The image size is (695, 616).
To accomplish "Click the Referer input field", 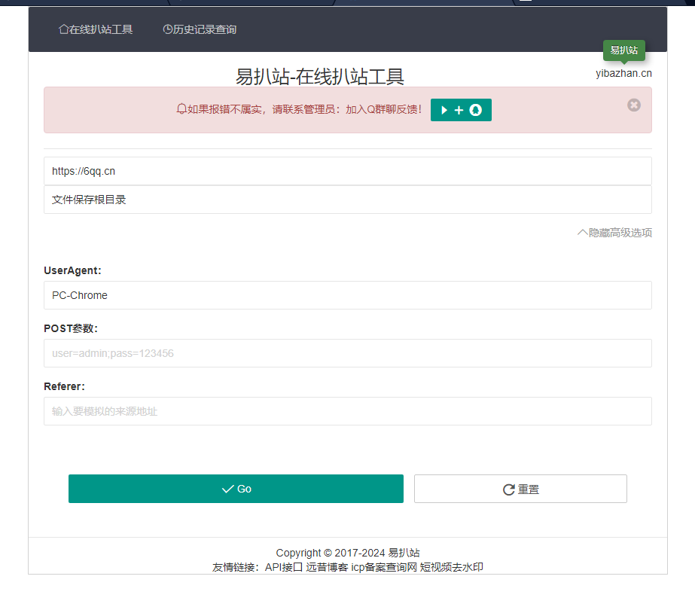I will click(x=347, y=411).
